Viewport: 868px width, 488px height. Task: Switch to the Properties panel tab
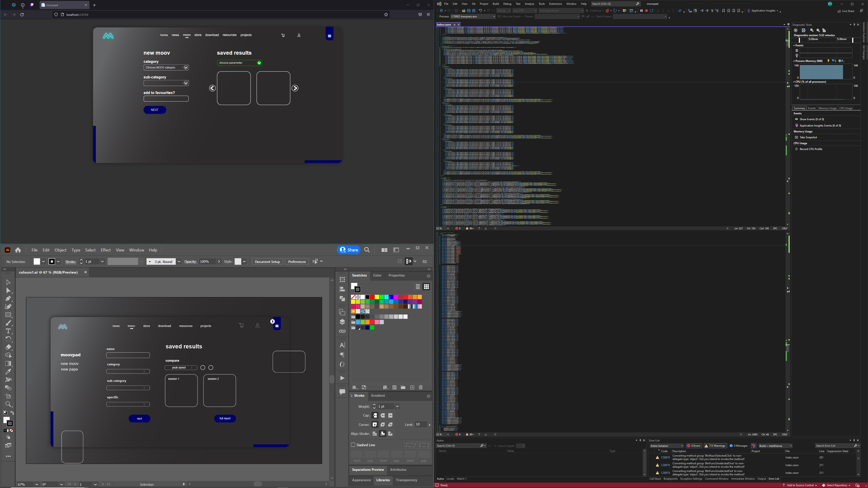[397, 275]
